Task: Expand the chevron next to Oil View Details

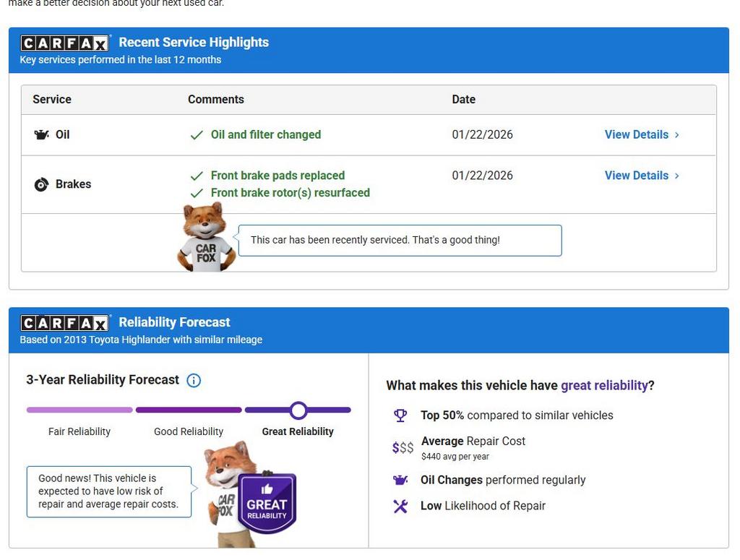Action: 677,135
